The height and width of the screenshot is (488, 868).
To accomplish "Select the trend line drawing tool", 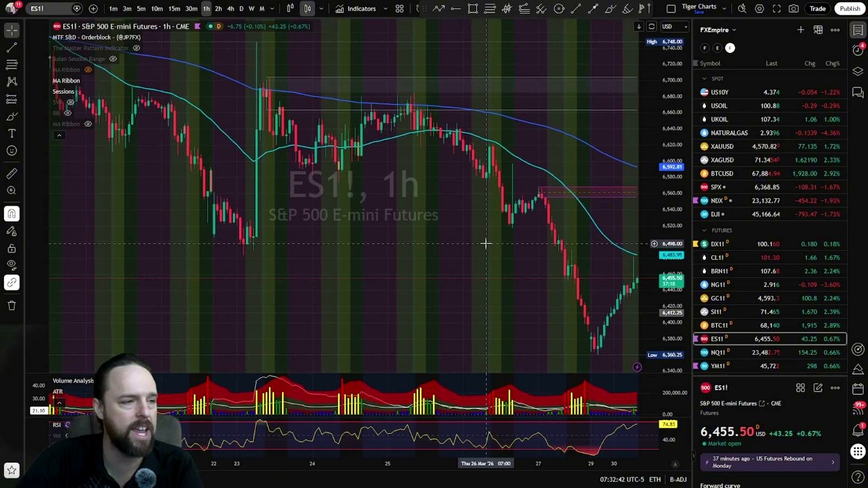I will click(12, 48).
